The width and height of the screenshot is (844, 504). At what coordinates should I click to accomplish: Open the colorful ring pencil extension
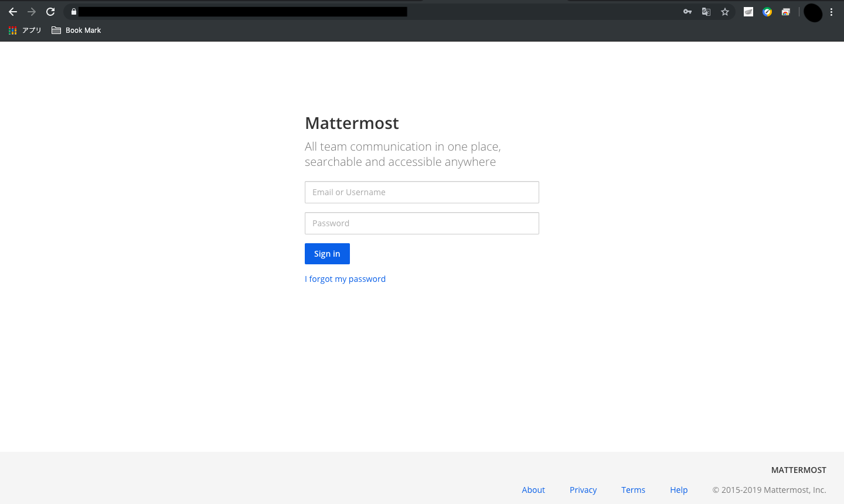pyautogui.click(x=767, y=12)
